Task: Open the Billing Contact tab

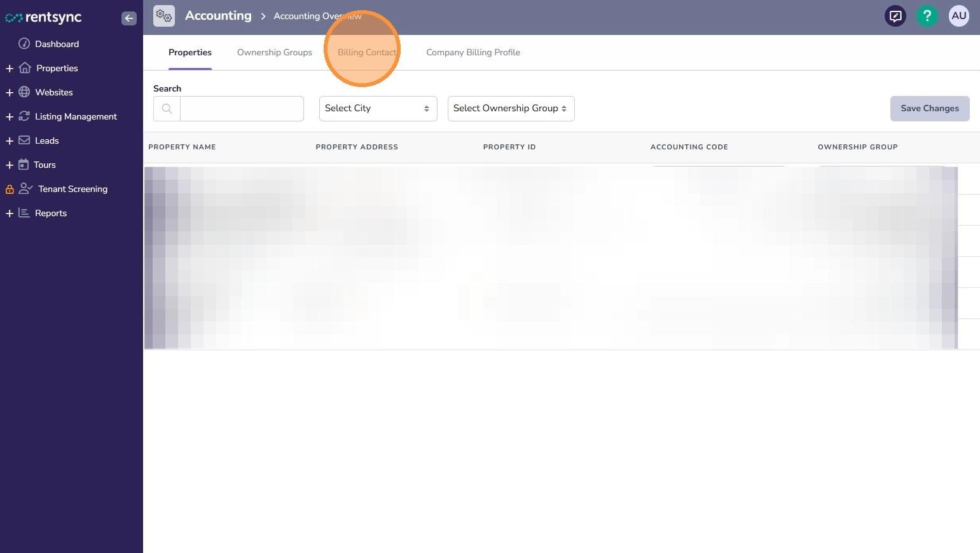Action: click(367, 53)
